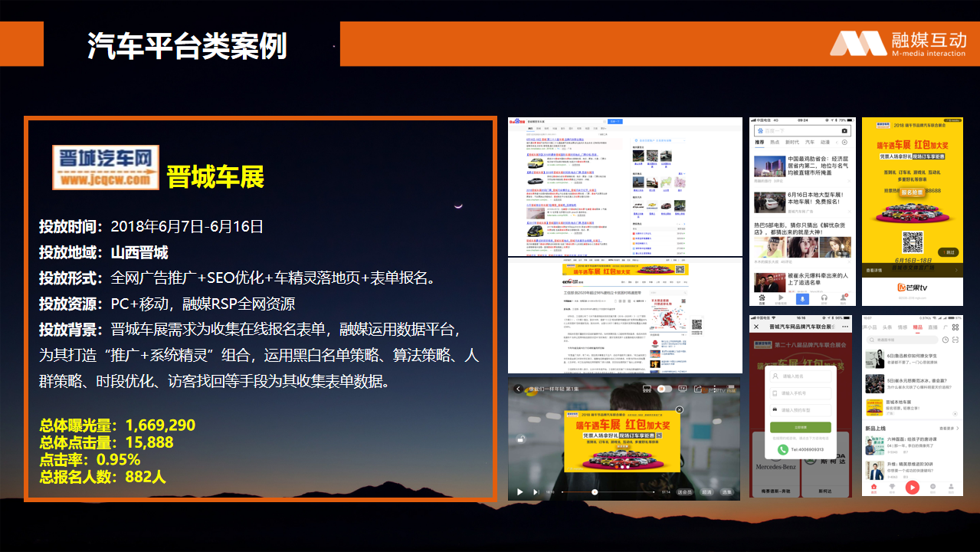980x552 pixels.
Task: Expand 查看详情 arrow on the Mango TV ad
Action: coord(956,271)
